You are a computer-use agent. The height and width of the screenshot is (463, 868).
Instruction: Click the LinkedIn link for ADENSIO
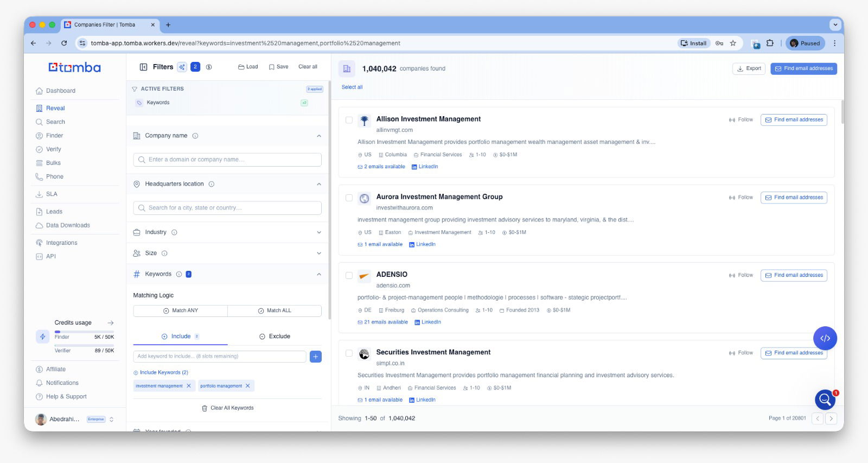tap(427, 322)
